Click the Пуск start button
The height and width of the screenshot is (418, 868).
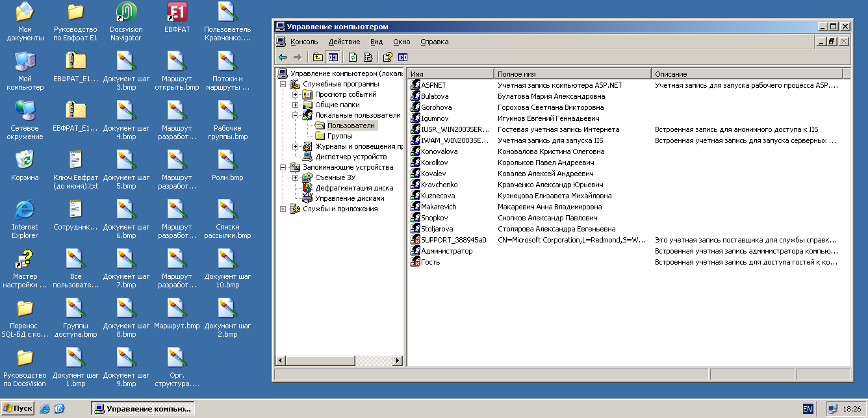pos(18,408)
